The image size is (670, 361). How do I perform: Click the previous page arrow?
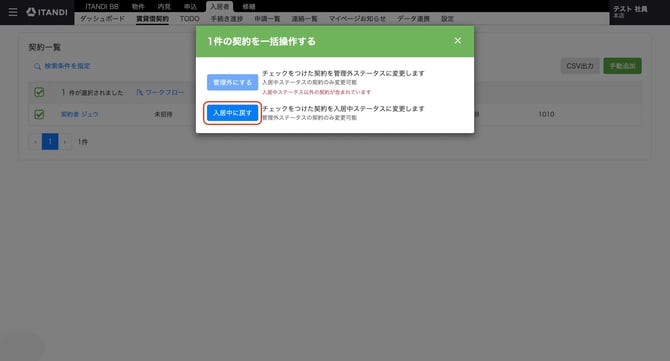click(x=35, y=141)
